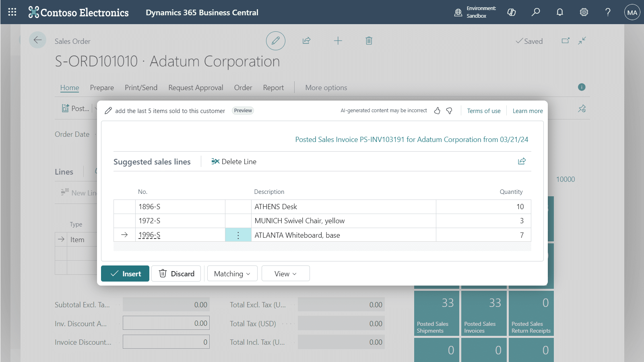The width and height of the screenshot is (644, 362).
Task: Open the Posted Sales Return Receipts tile
Action: pyautogui.click(x=531, y=313)
